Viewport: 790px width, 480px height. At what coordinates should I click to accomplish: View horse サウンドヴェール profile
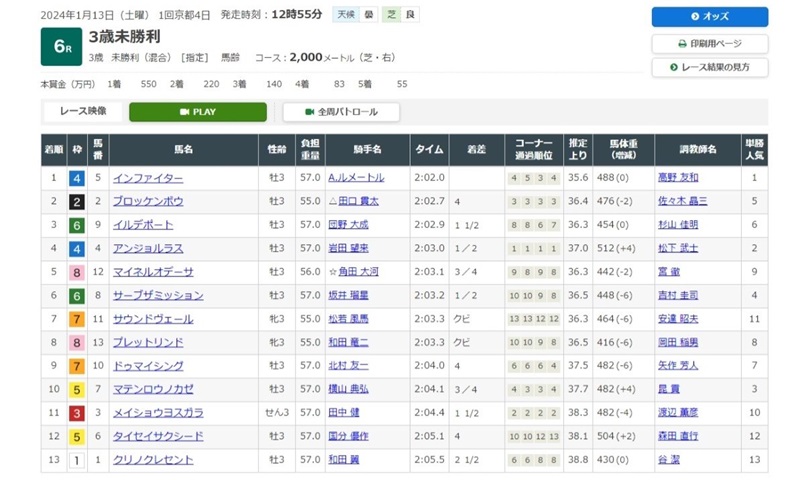[x=151, y=318]
